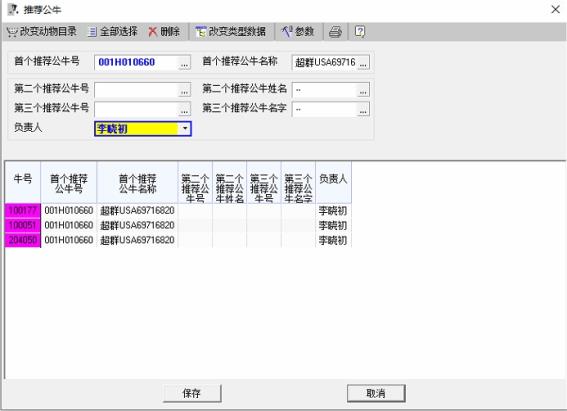Screen dimensions: 567x411
Task: Select magenta cell for cow 204050
Action: tap(22, 240)
